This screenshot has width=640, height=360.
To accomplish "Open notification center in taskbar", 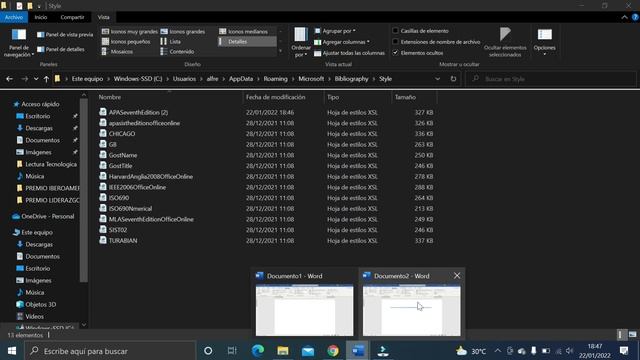I will (624, 351).
